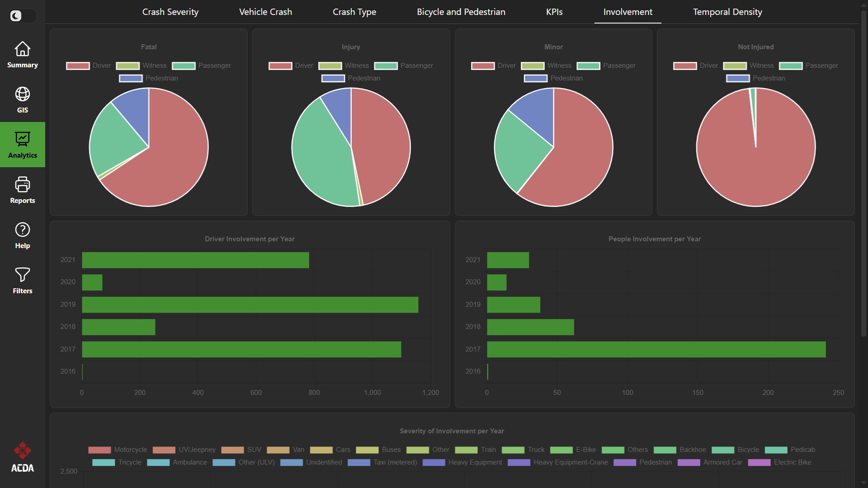Toggle Driver legend in Fatal chart

coord(89,66)
